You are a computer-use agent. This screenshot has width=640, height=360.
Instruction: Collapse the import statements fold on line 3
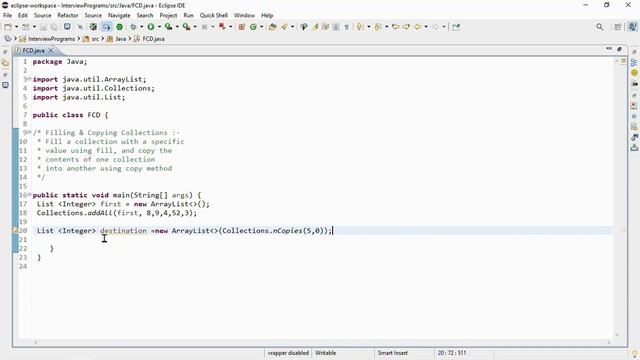pos(29,79)
